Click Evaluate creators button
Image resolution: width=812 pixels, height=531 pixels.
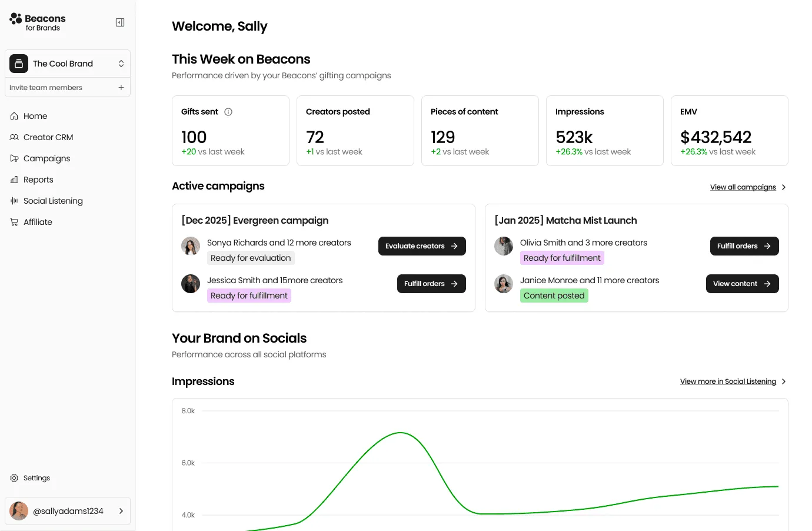click(x=422, y=246)
